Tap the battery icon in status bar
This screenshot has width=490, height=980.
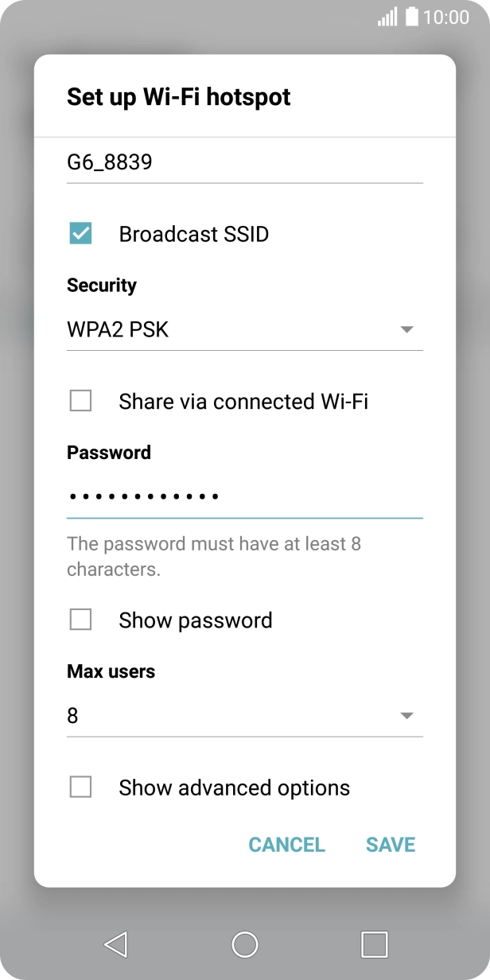pos(411,17)
